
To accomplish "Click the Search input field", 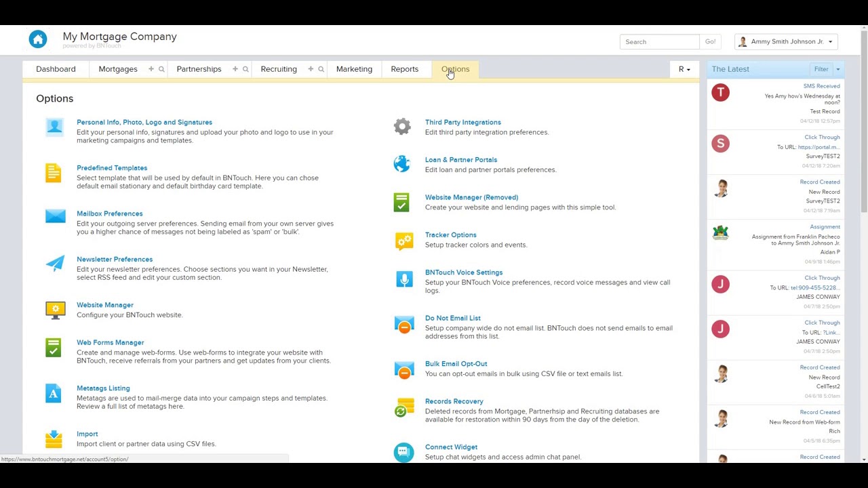I will click(660, 42).
